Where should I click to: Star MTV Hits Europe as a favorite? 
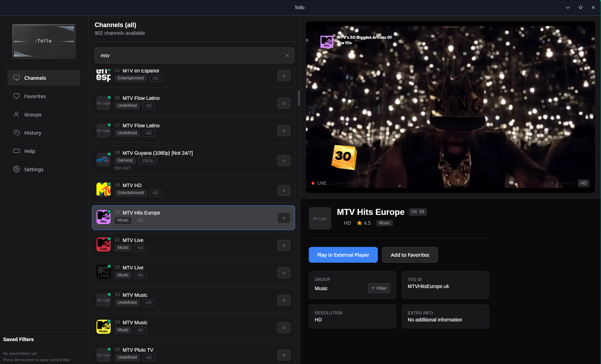coord(284,218)
